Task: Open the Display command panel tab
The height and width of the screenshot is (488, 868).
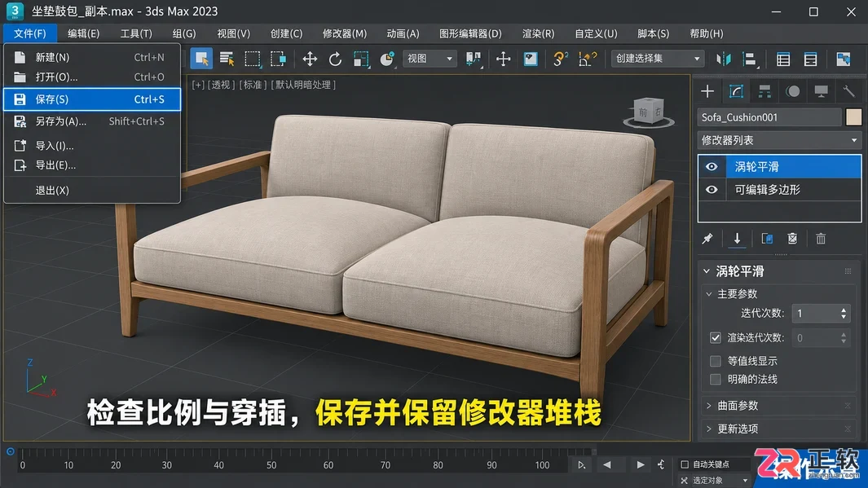Action: click(x=821, y=91)
